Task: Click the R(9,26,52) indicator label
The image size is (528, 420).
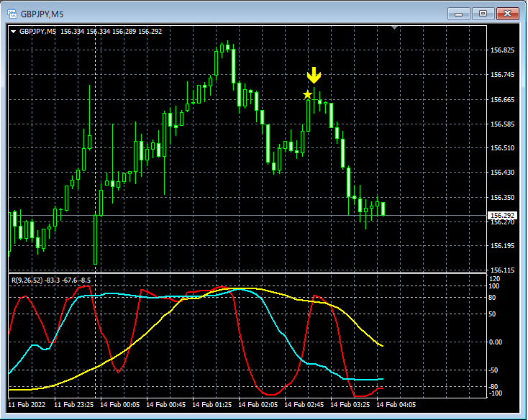Action: tap(51, 280)
